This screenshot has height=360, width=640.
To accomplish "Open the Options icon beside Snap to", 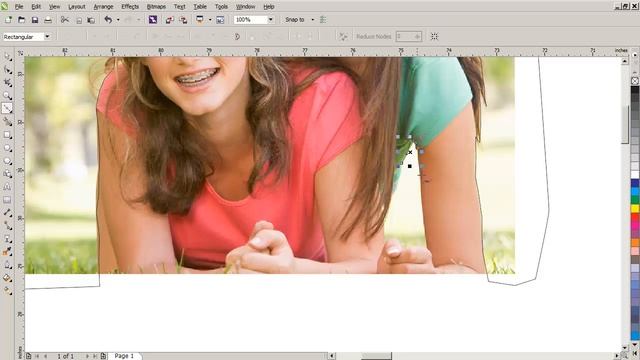I will [323, 20].
